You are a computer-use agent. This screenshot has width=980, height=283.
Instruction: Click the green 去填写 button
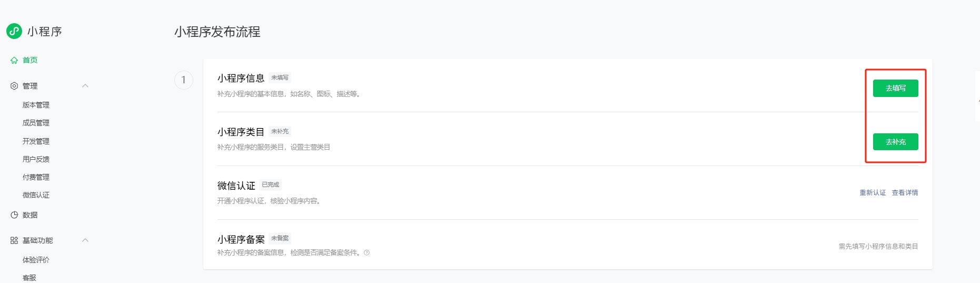[895, 88]
